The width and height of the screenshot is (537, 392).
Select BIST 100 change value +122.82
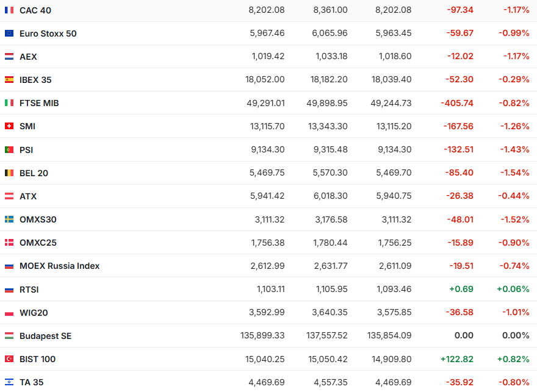457,359
